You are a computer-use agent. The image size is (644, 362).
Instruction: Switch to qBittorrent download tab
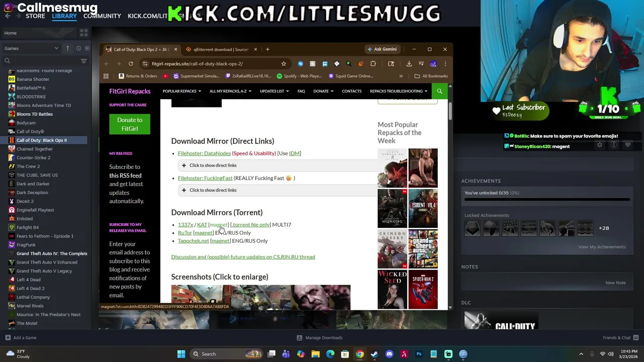pyautogui.click(x=220, y=49)
